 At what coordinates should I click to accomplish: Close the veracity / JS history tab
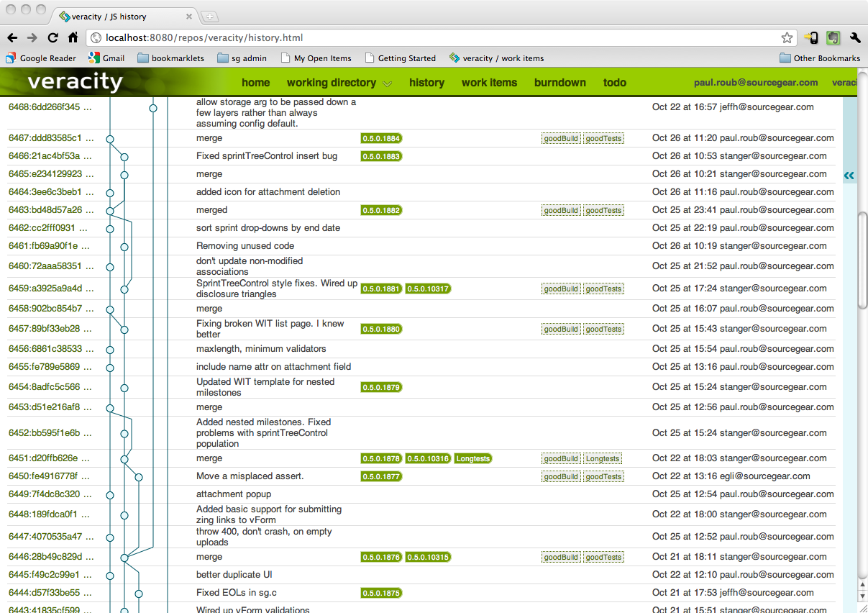point(189,16)
